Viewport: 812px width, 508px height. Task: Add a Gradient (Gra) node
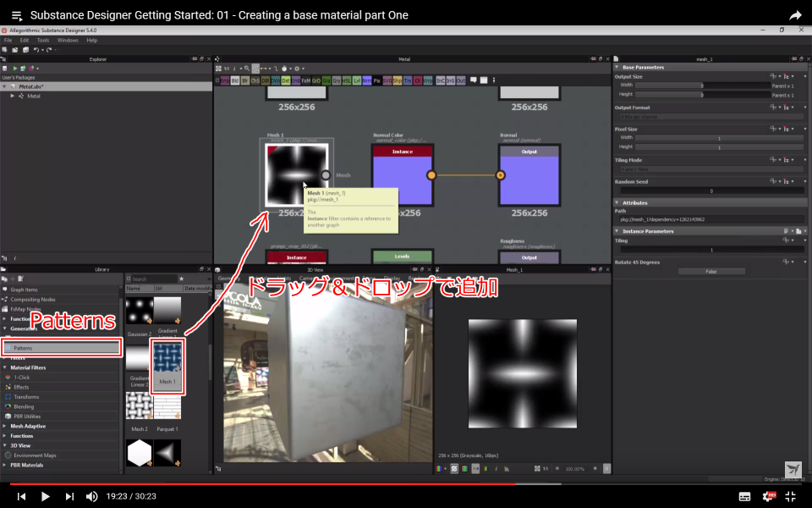[x=326, y=80]
